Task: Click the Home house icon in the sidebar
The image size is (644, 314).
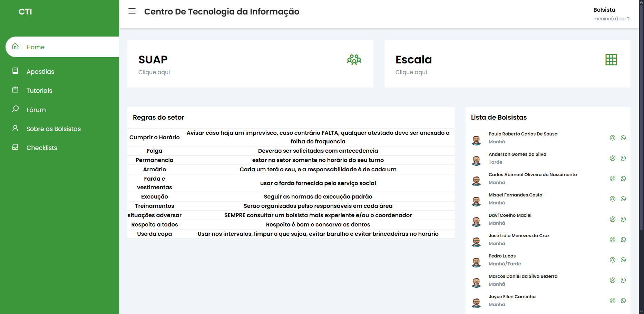Action: (x=15, y=47)
